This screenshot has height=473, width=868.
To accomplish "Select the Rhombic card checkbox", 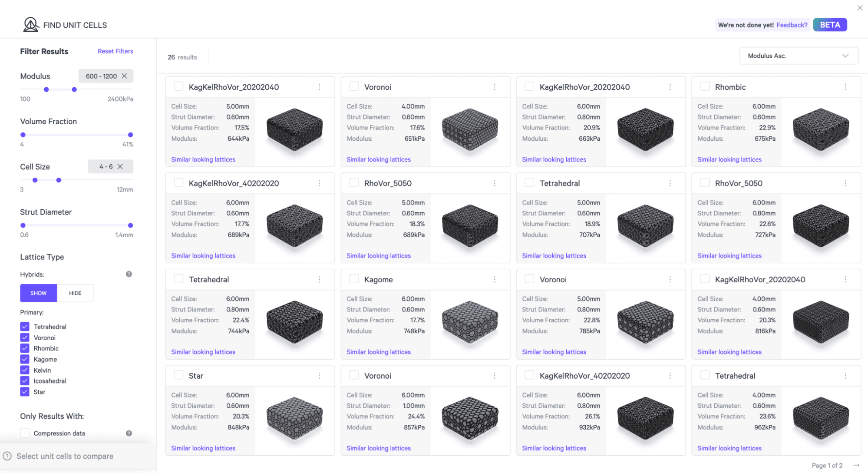I will point(705,86).
